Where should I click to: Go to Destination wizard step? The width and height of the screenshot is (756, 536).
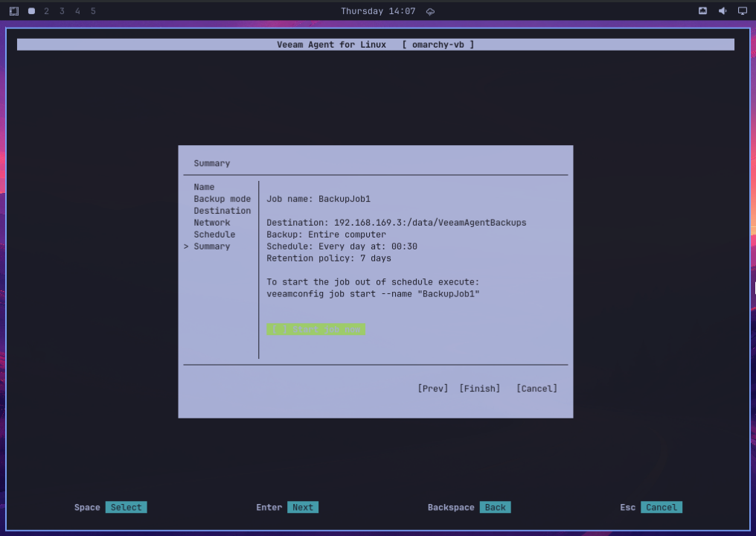tap(222, 211)
